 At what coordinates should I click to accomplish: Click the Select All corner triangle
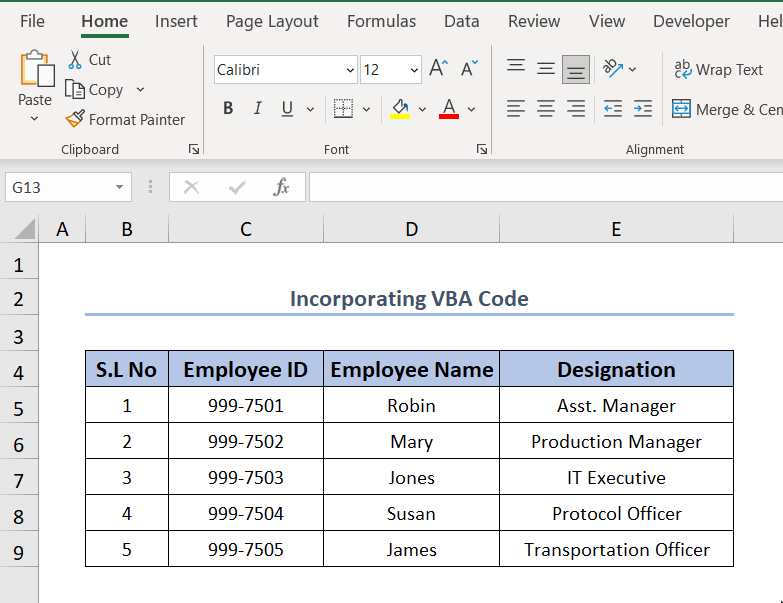click(25, 229)
